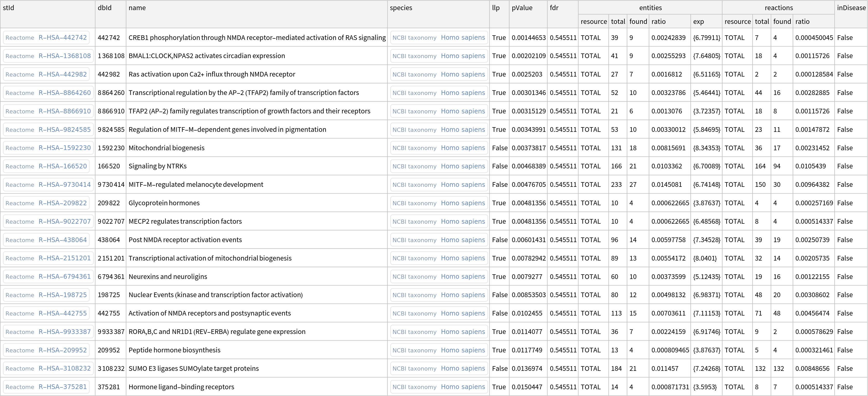Viewport: 868px width, 396px height.
Task: Select the name column header
Action: pos(137,8)
